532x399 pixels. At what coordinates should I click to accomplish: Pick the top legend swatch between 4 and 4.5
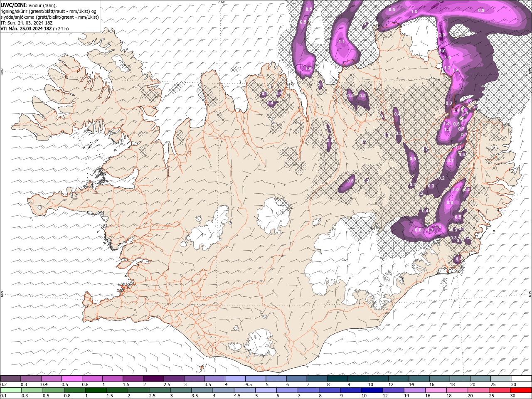click(x=235, y=379)
